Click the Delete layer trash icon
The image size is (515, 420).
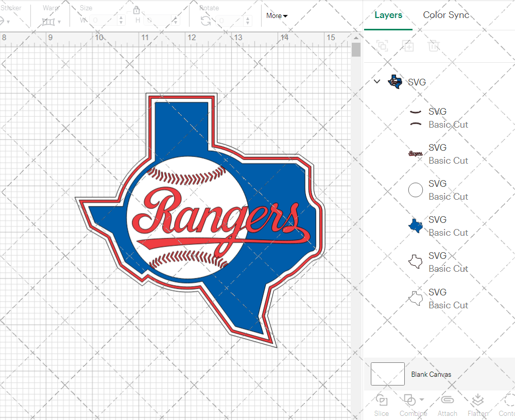(x=434, y=46)
